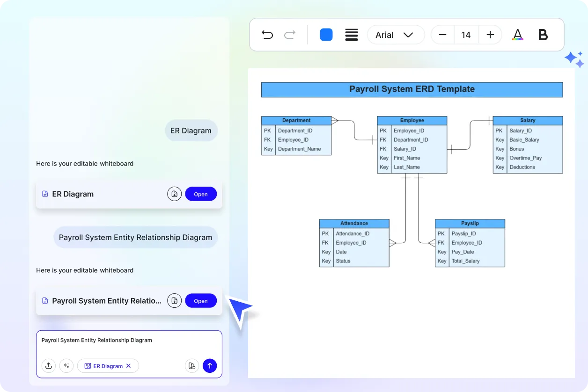Click the Payroll System file document icon
Viewport: 588px width, 392px height.
point(45,301)
